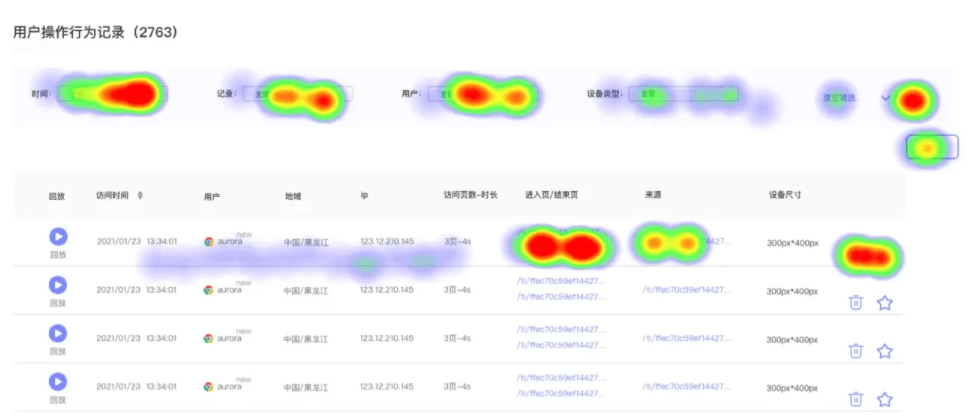The height and width of the screenshot is (416, 967).
Task: Click the second row's 2021/01/23 13:34:01 timestamp
Action: (x=136, y=290)
